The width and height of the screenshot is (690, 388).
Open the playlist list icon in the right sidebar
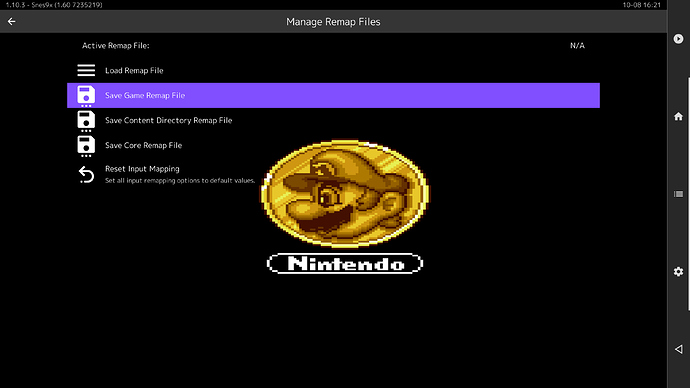678,194
